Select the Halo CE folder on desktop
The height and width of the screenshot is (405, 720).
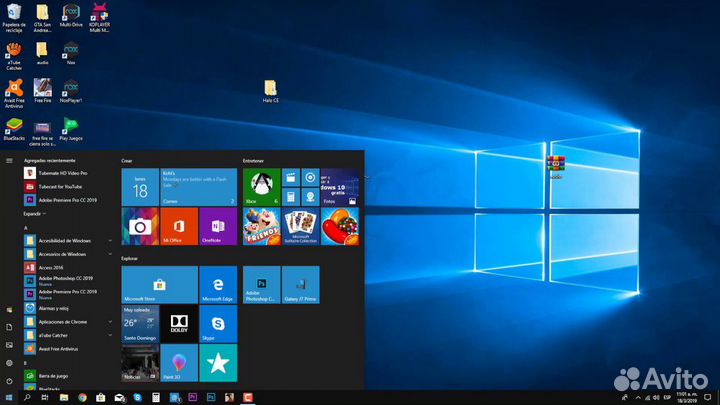tap(270, 91)
